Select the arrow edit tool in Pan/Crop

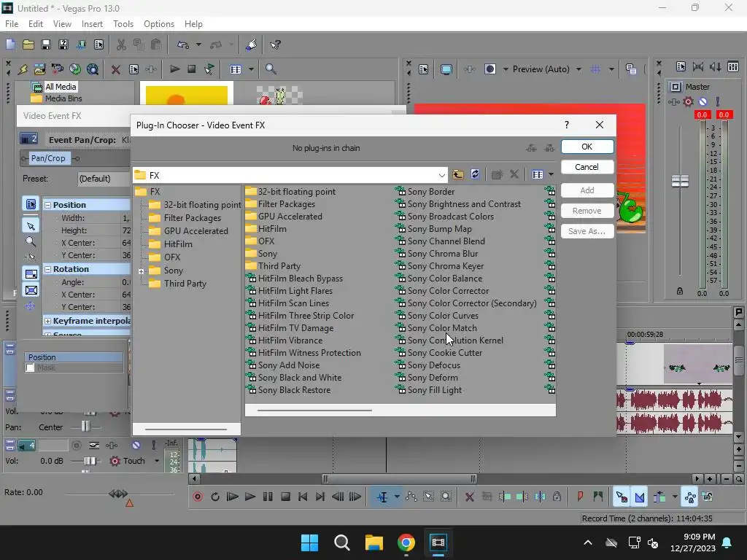pos(31,226)
